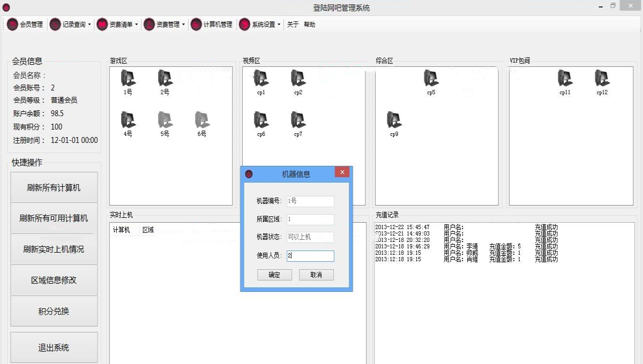The image size is (643, 364).
Task: Select log entry 2013-12-18 20:32:20
Action: (x=466, y=240)
